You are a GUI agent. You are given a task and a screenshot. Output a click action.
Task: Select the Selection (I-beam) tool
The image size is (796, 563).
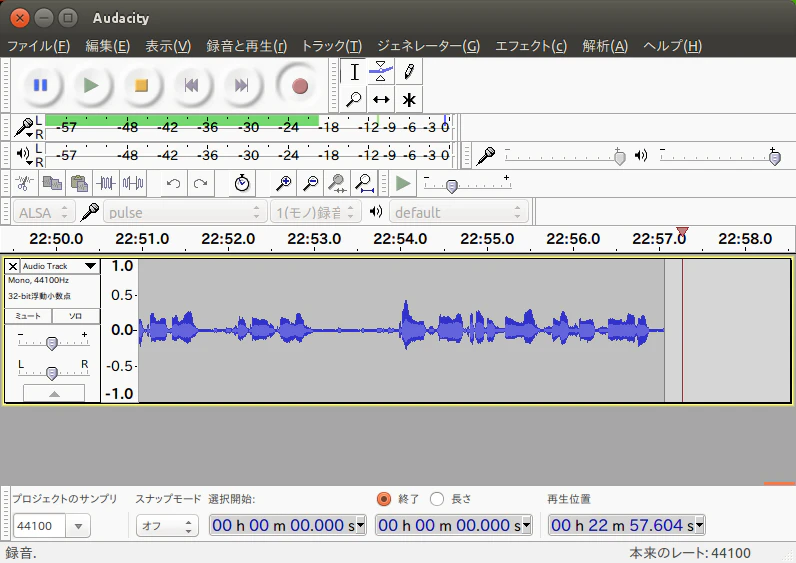[354, 72]
